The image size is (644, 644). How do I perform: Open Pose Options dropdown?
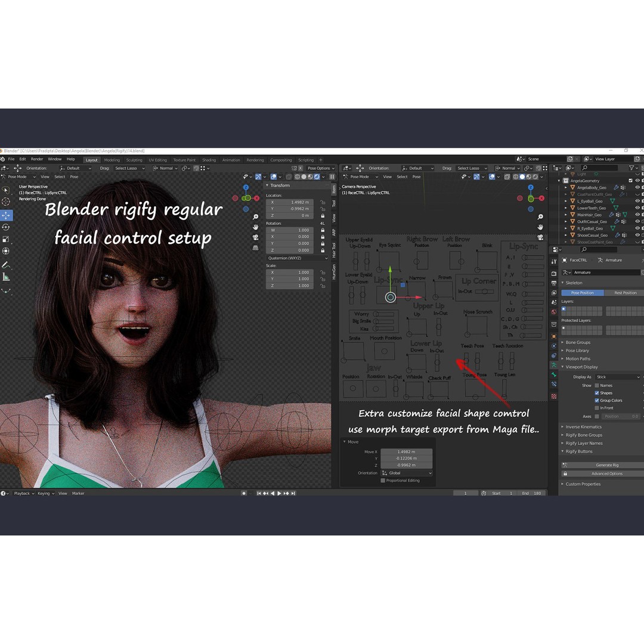[321, 168]
